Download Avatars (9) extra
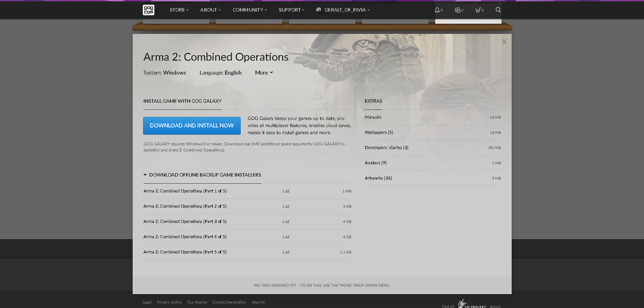This screenshot has width=644, height=308. click(x=433, y=163)
